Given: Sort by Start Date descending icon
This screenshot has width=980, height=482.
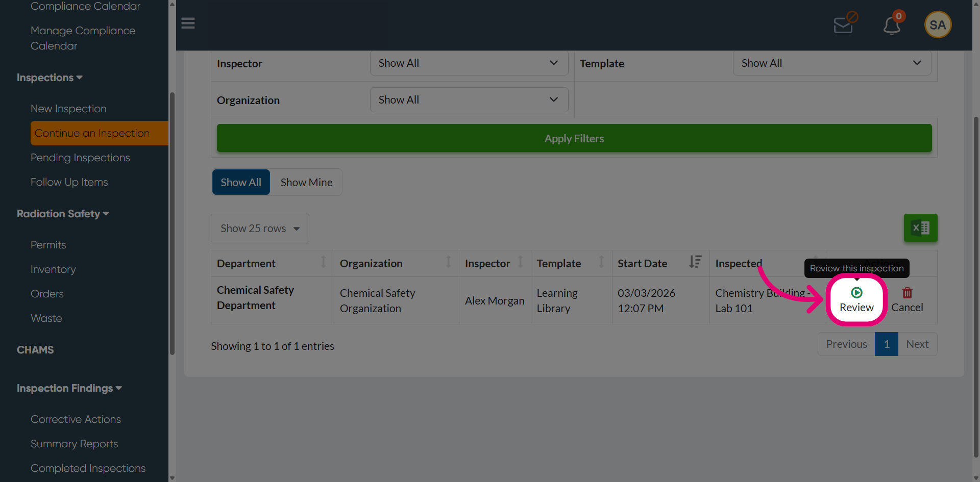Looking at the screenshot, I should [695, 262].
